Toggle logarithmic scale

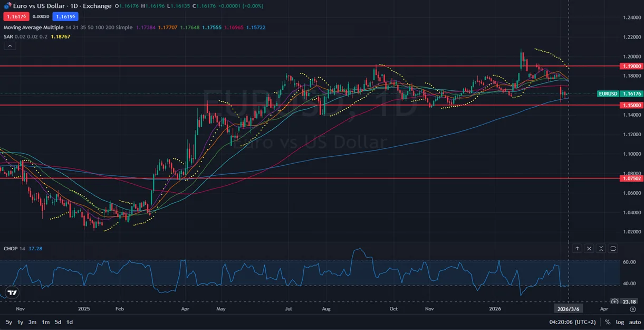pos(620,322)
